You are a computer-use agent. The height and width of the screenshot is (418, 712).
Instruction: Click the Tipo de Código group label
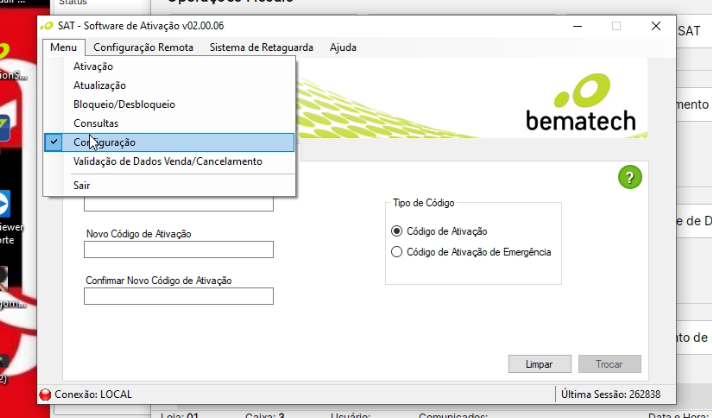[424, 203]
